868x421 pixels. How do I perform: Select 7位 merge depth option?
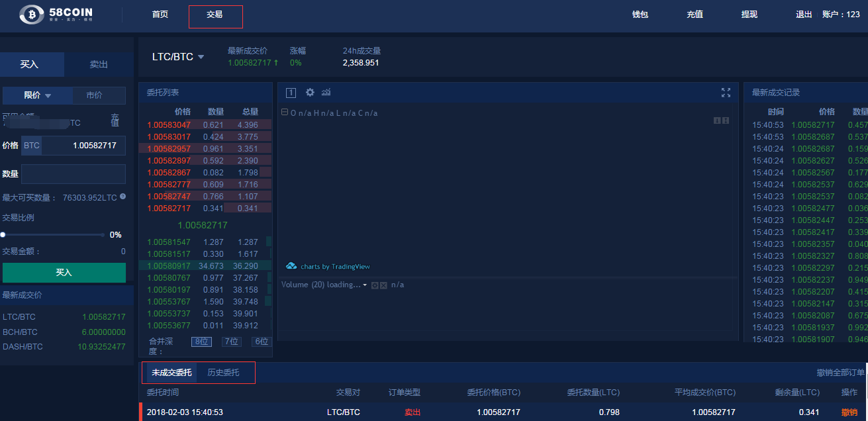pyautogui.click(x=231, y=342)
